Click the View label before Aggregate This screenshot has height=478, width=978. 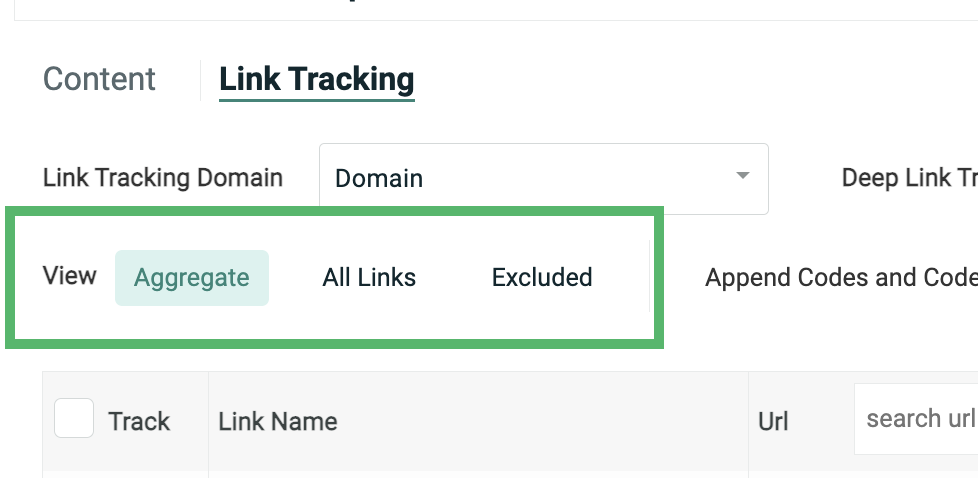click(x=70, y=276)
